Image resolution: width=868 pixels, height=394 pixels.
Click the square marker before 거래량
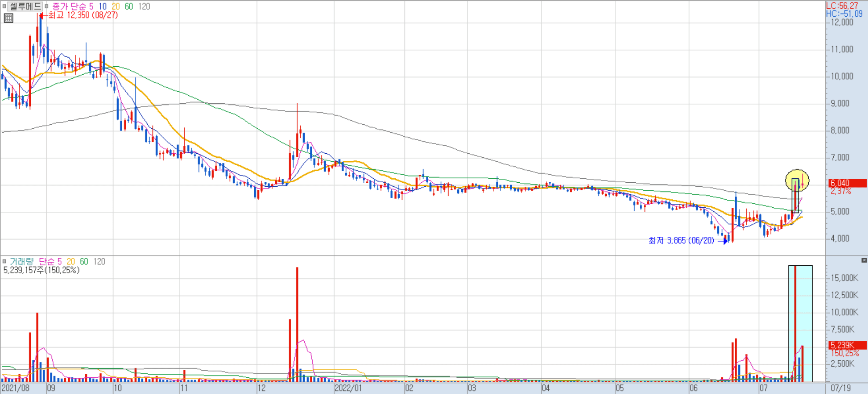(4, 261)
